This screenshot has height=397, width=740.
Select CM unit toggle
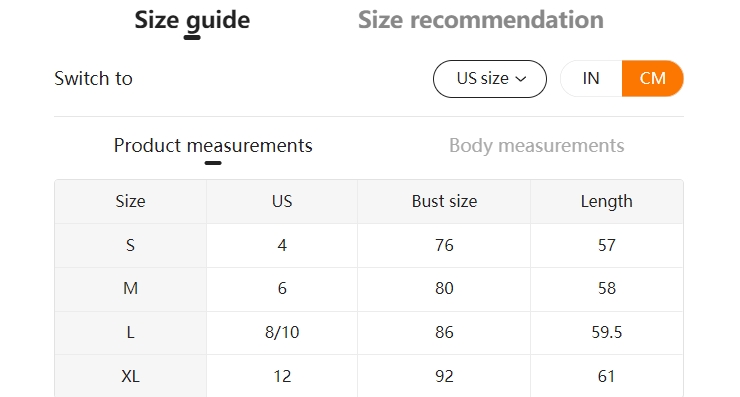click(x=653, y=78)
